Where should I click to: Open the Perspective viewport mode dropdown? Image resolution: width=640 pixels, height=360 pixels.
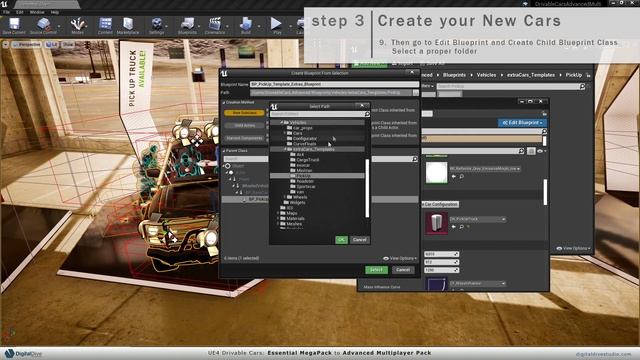(x=27, y=44)
